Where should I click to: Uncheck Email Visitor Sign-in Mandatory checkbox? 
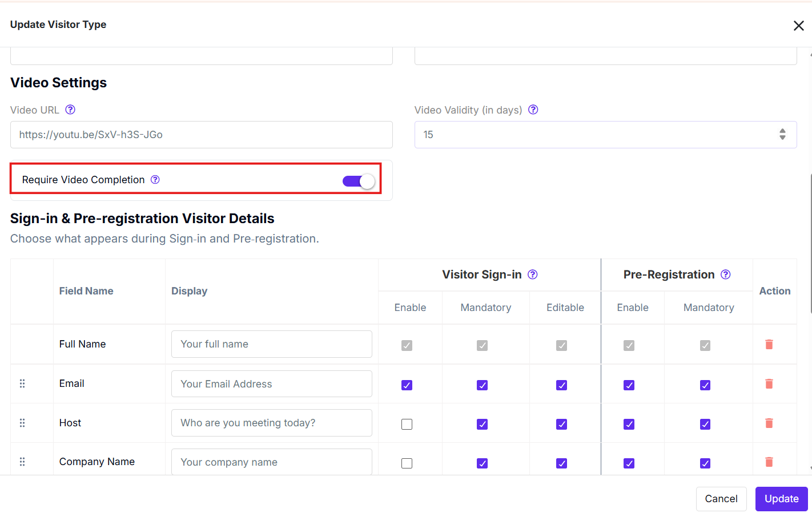[483, 385]
